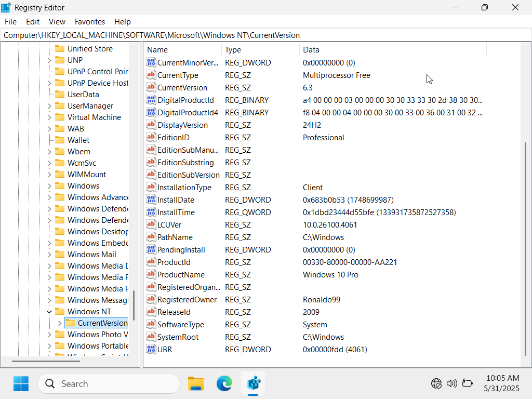The image size is (532, 399).
Task: Click the key tree's horizontal scrollbar
Action: tap(46, 362)
